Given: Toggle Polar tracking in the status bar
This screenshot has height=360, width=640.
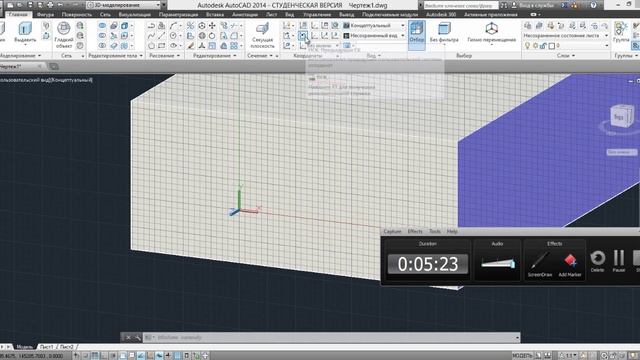Looking at the screenshot, I should 113,356.
